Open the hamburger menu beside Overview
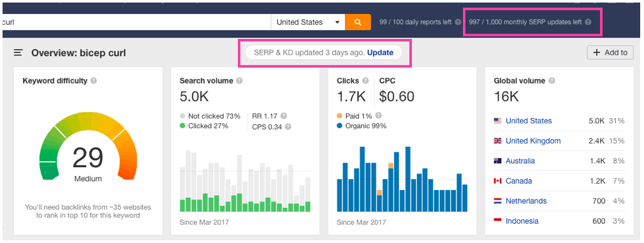Screen dimensions: 644x243 (18, 53)
